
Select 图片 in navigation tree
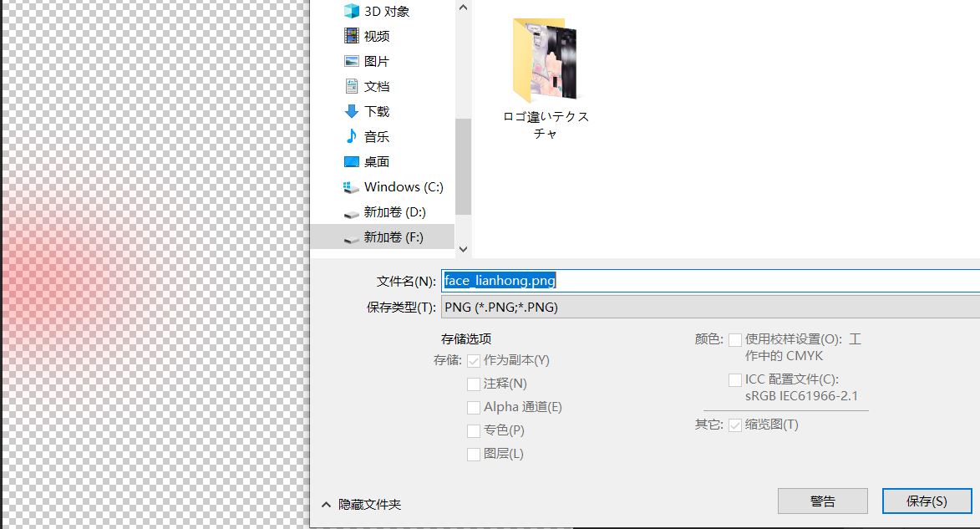pos(377,61)
